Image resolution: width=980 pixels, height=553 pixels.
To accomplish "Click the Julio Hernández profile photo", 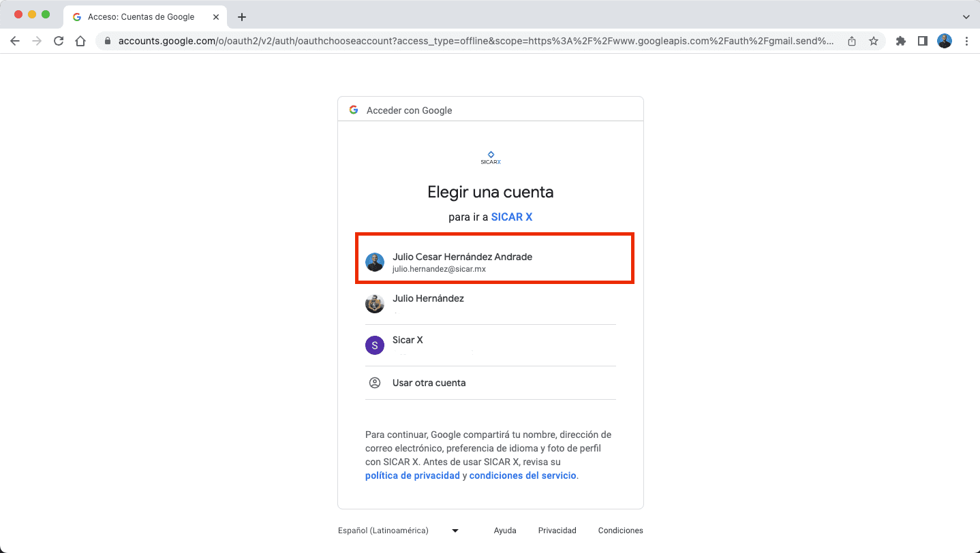I will [x=375, y=304].
